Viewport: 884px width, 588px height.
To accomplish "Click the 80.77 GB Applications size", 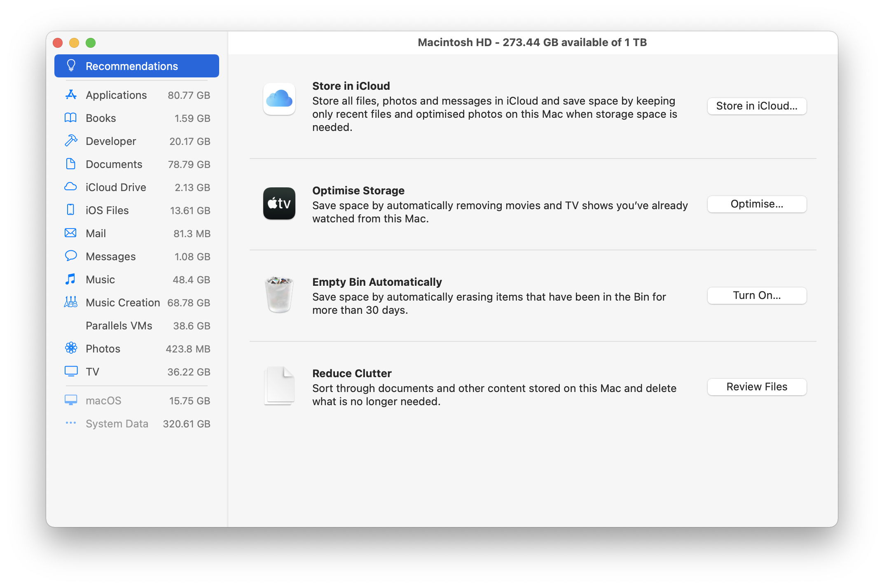I will 189,95.
